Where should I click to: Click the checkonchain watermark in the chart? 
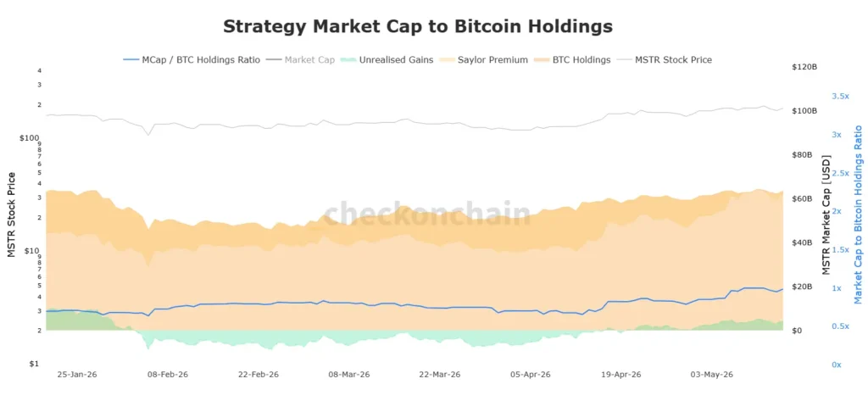pyautogui.click(x=427, y=214)
